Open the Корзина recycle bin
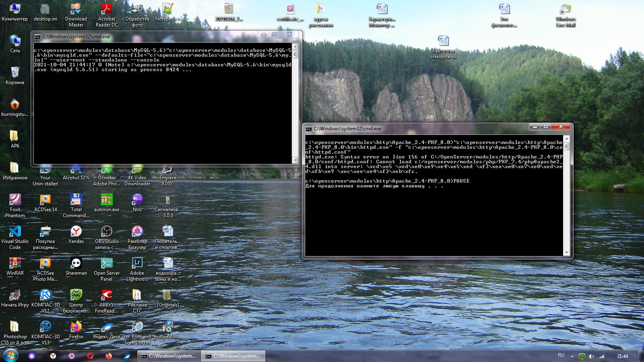The width and height of the screenshot is (644, 362). [15, 73]
